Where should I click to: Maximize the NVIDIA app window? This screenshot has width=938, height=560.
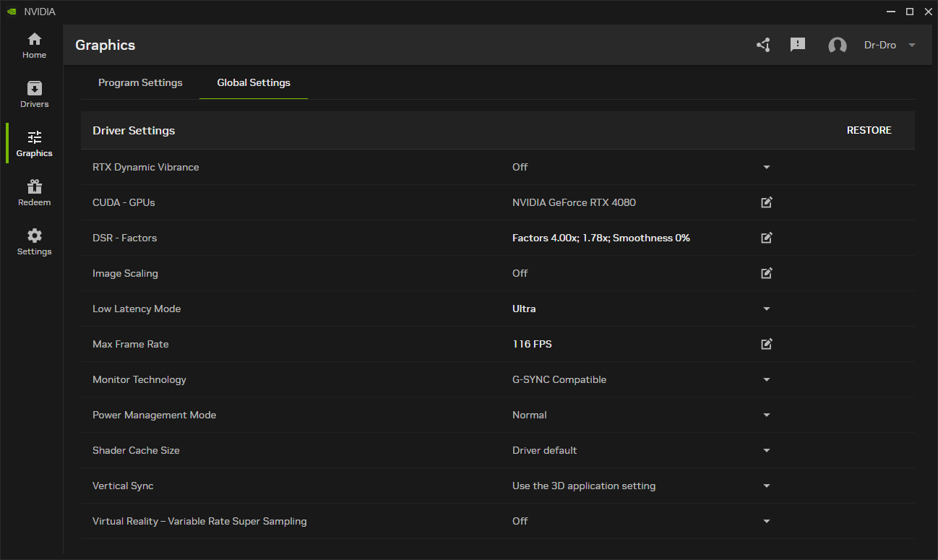[910, 12]
